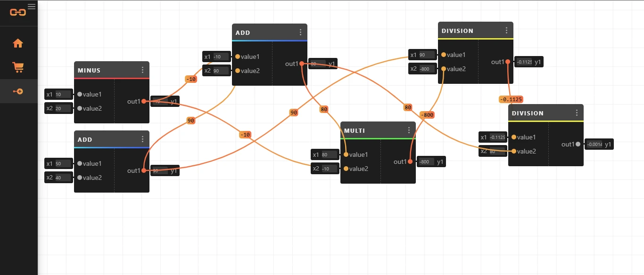Image resolution: width=644 pixels, height=275 pixels.
Task: Edit the ADD node x1 field showing -10
Action: click(220, 57)
